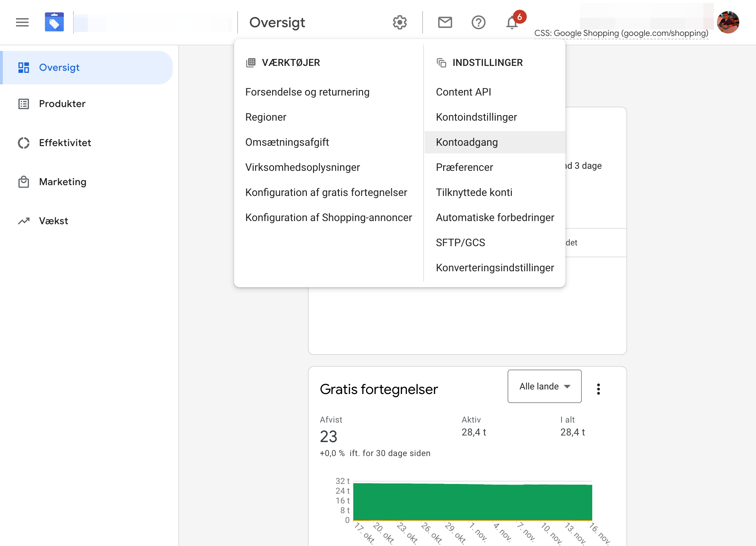Open the user profile avatar
This screenshot has height=546, width=756.
728,22
